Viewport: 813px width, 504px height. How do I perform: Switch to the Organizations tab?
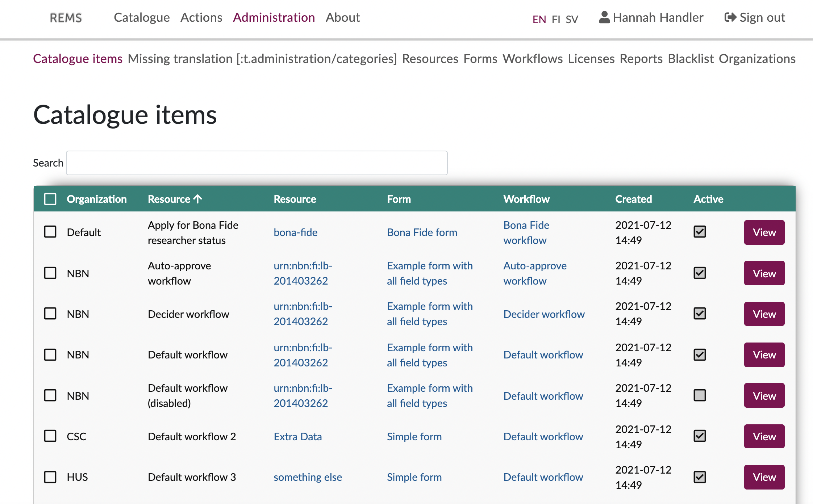pos(757,59)
